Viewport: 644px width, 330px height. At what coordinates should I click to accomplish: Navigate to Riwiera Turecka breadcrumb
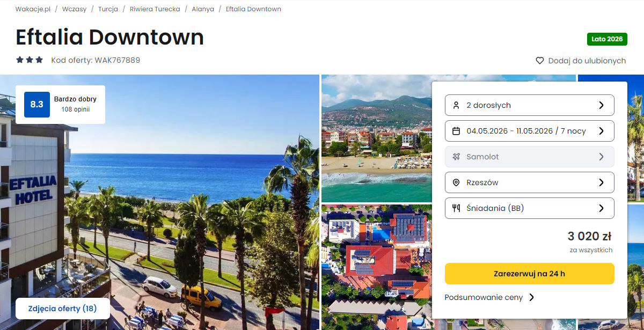pyautogui.click(x=155, y=9)
